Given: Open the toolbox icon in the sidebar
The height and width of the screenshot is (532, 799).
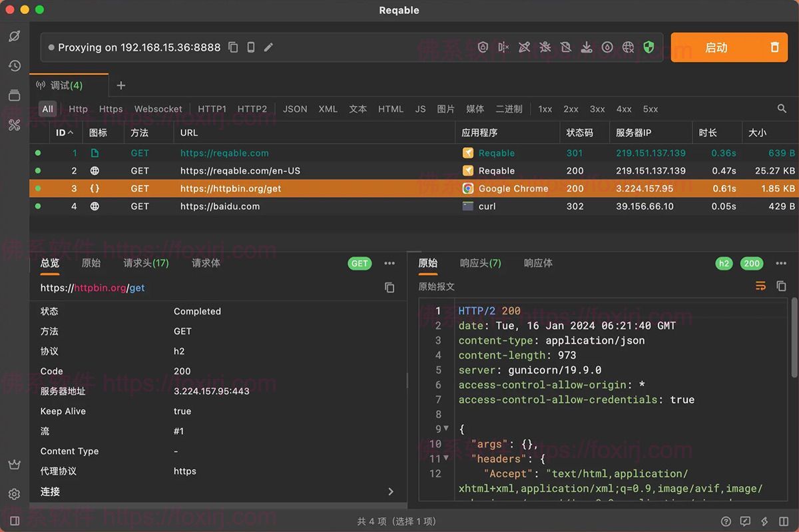Looking at the screenshot, I should click(x=15, y=124).
